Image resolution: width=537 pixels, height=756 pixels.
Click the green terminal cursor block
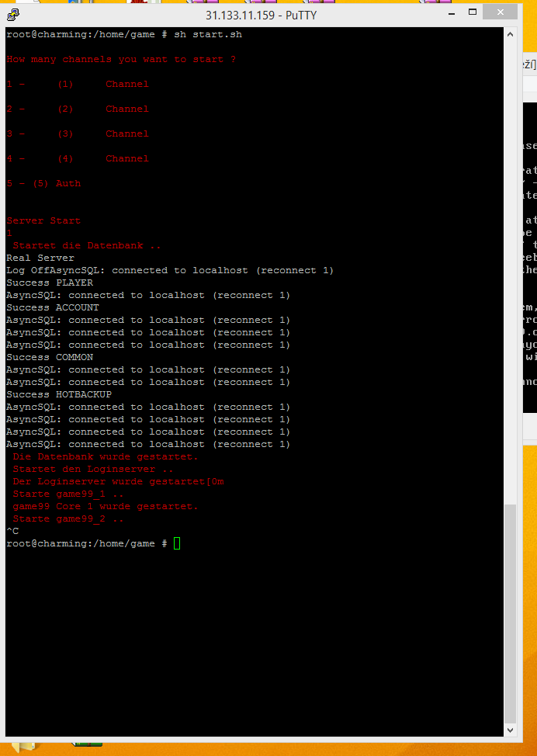(177, 543)
